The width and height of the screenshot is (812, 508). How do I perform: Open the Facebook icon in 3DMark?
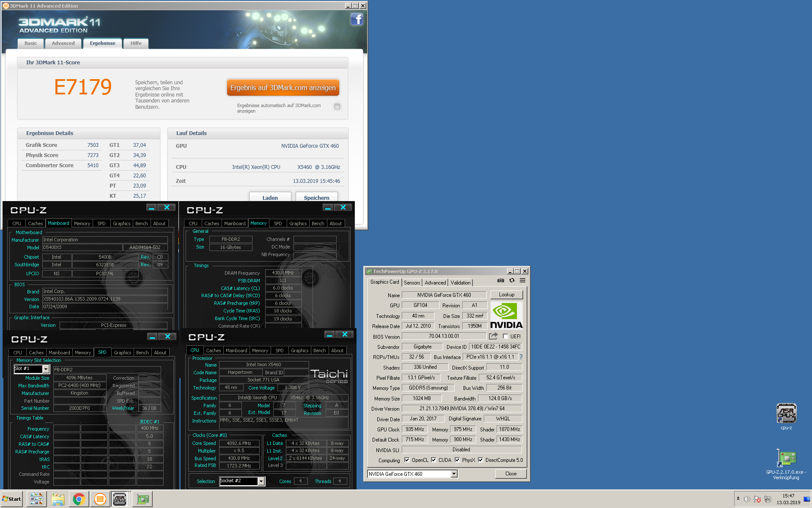[357, 19]
